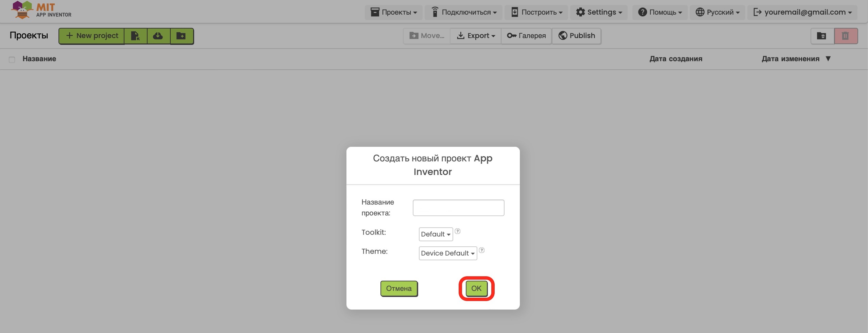Image resolution: width=868 pixels, height=333 pixels.
Task: Click the Theme help question mark icon
Action: (x=481, y=250)
